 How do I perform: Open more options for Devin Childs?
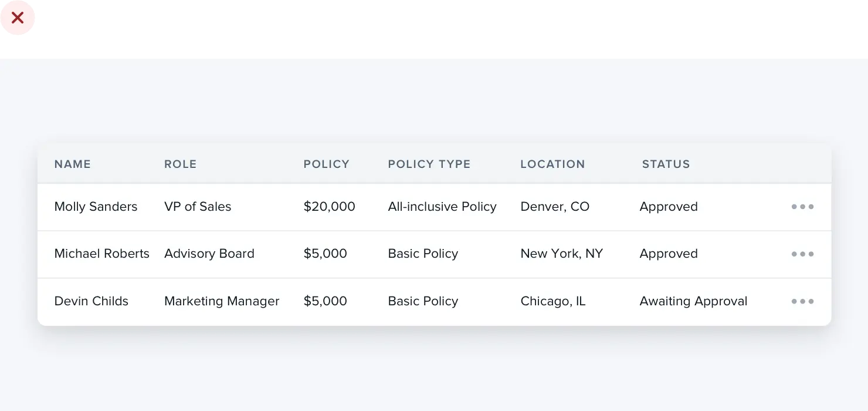tap(802, 301)
